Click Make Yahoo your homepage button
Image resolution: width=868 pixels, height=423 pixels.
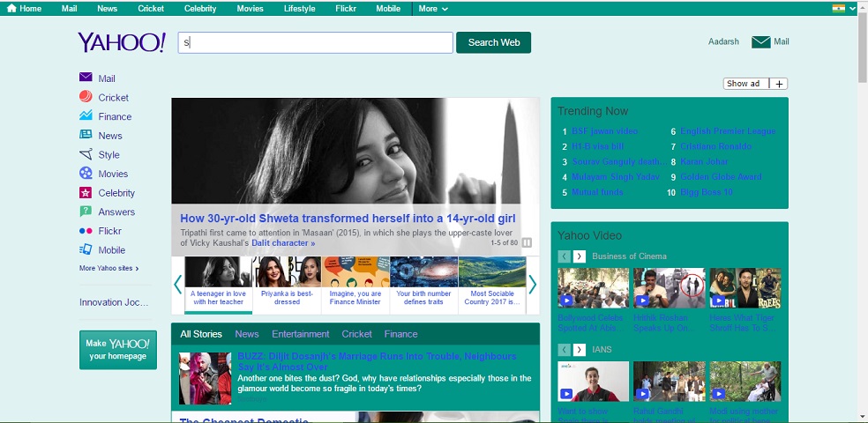118,350
